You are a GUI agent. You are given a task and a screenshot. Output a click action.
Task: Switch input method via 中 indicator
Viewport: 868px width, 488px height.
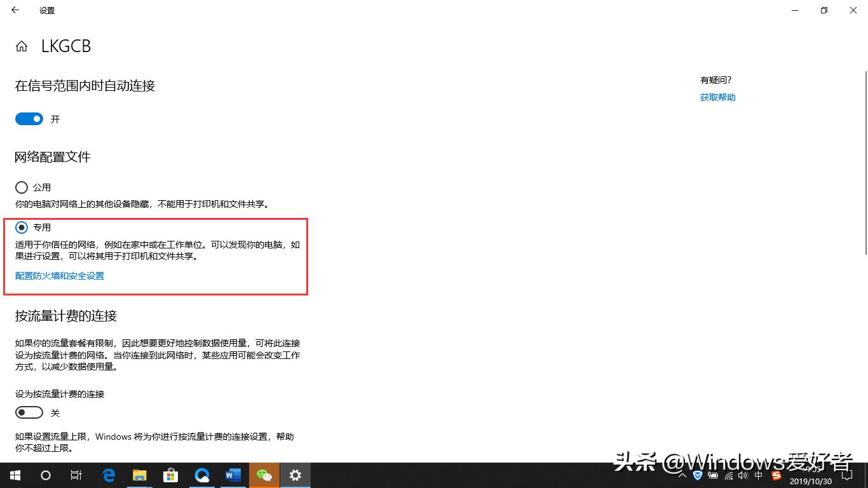point(757,475)
